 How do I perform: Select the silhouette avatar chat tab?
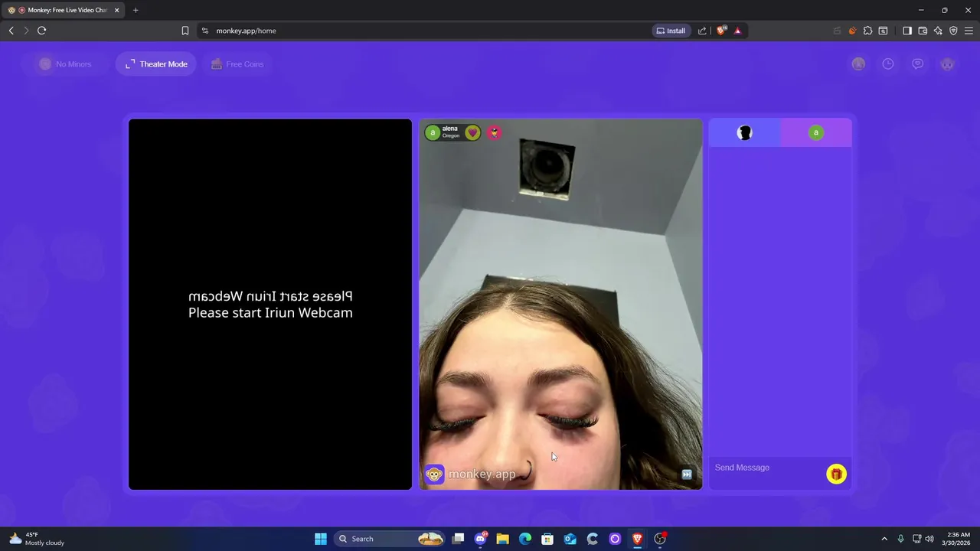coord(744,133)
